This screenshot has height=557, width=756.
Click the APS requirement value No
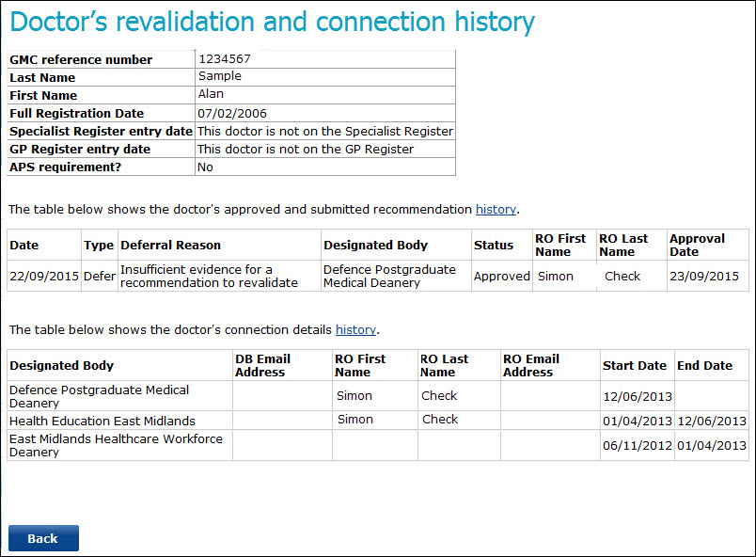tap(205, 167)
